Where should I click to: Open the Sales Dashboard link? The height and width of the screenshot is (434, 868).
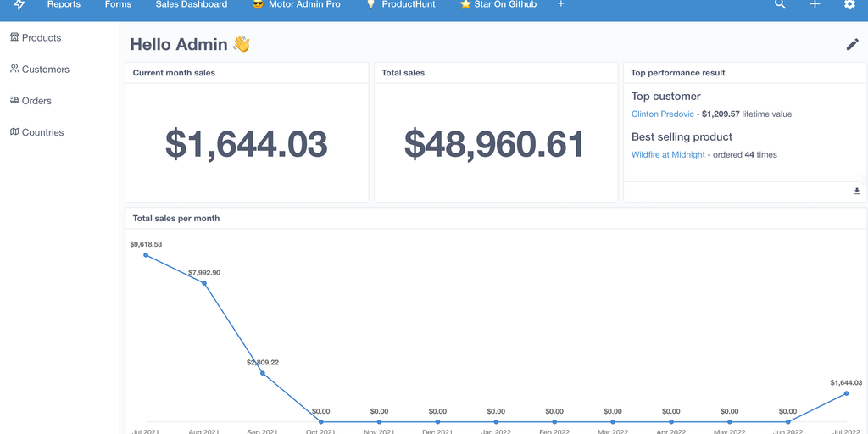[192, 5]
